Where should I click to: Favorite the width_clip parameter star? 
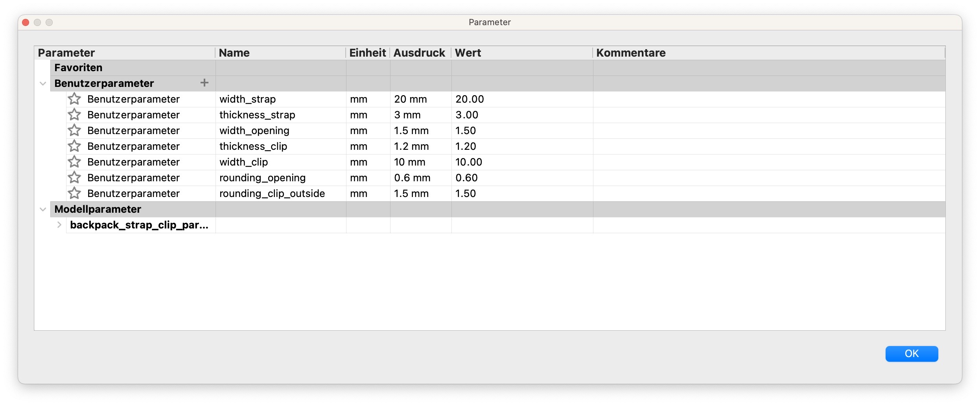click(74, 162)
